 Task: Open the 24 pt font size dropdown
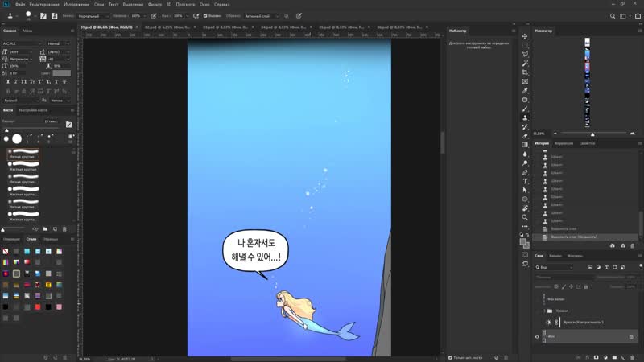point(21,52)
